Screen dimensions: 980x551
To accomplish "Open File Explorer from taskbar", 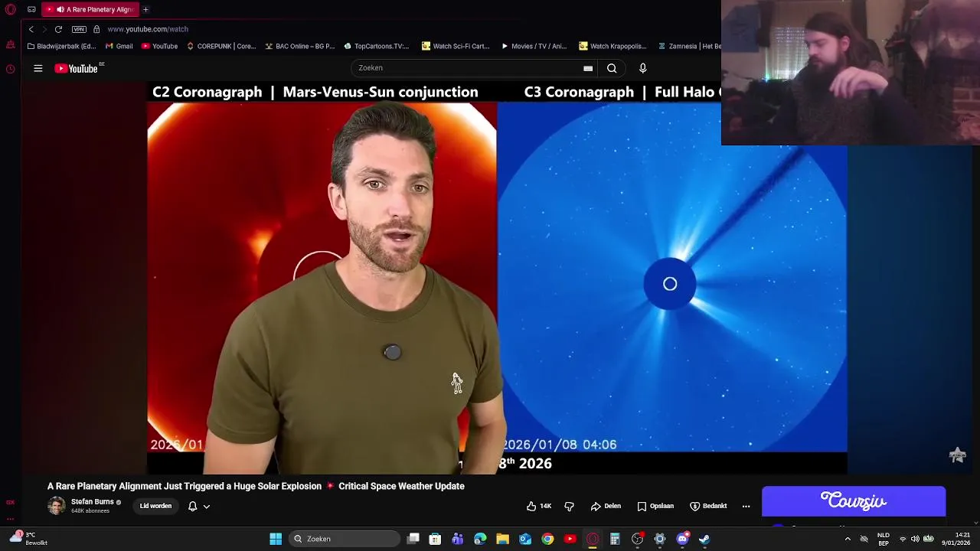I will [502, 539].
